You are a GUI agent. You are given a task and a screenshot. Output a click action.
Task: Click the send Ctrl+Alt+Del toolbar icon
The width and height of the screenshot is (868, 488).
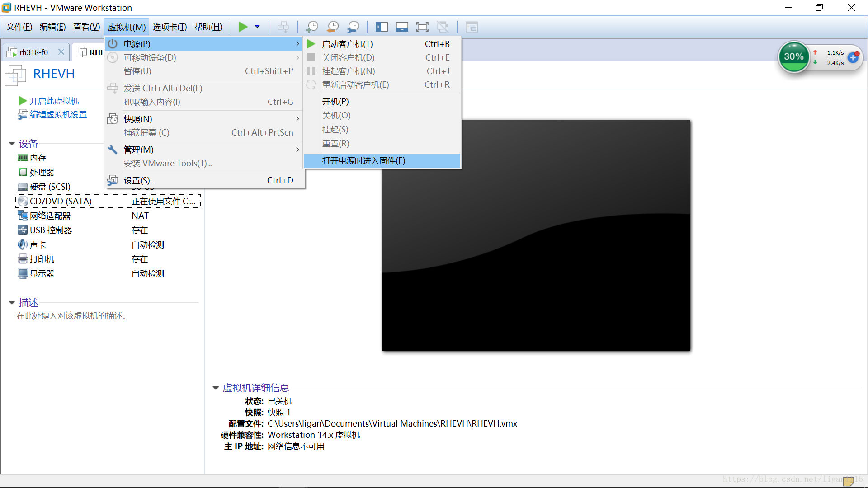tap(283, 27)
